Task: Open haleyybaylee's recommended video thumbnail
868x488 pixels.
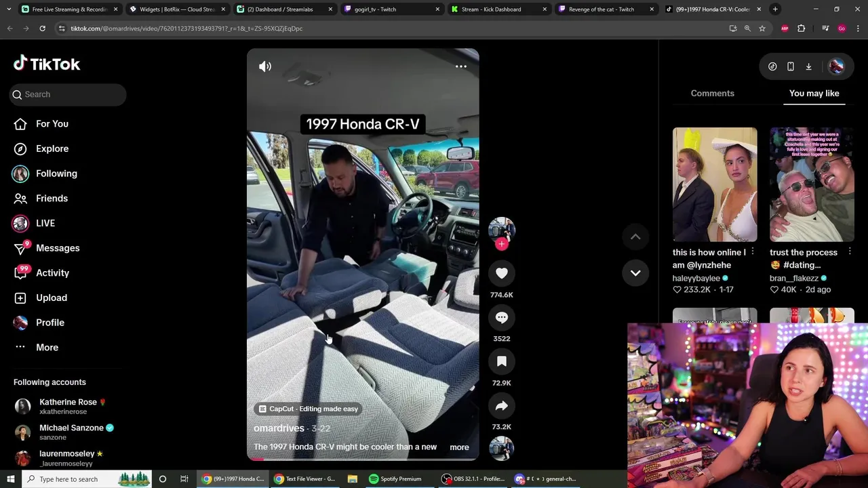Action: click(715, 184)
